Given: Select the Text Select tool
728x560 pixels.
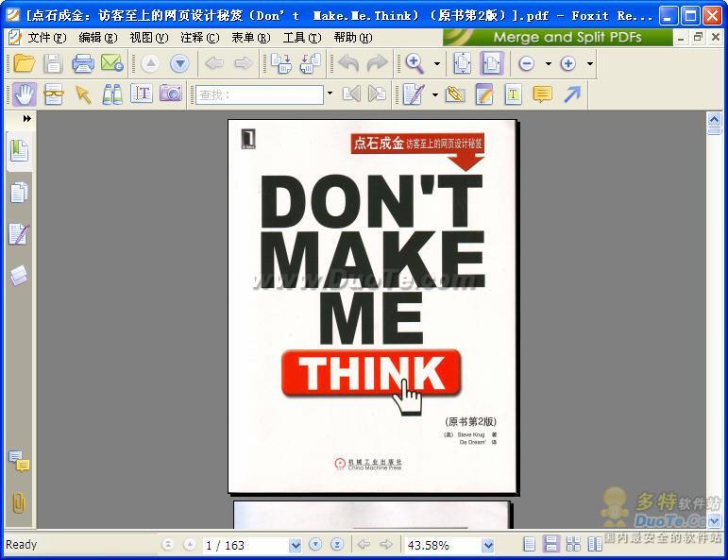Looking at the screenshot, I should click(141, 94).
